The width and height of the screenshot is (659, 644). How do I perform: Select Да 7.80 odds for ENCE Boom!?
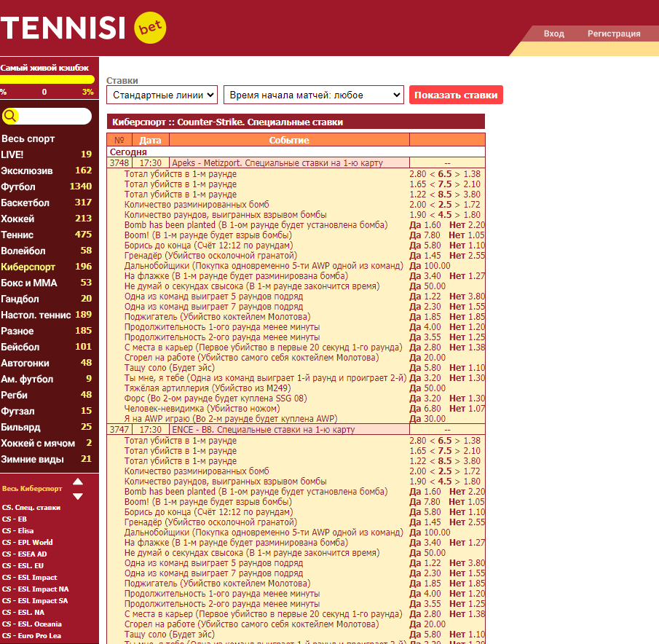click(425, 502)
